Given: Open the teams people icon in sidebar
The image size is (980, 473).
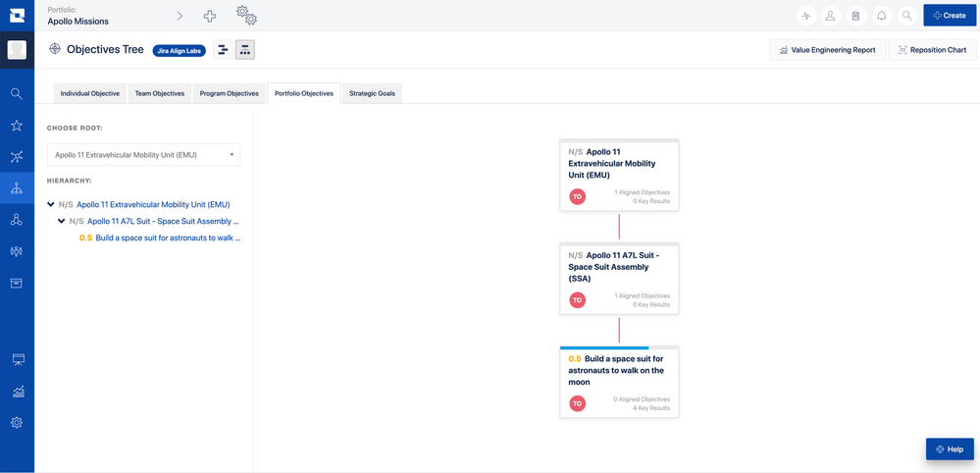Looking at the screenshot, I should click(17, 251).
